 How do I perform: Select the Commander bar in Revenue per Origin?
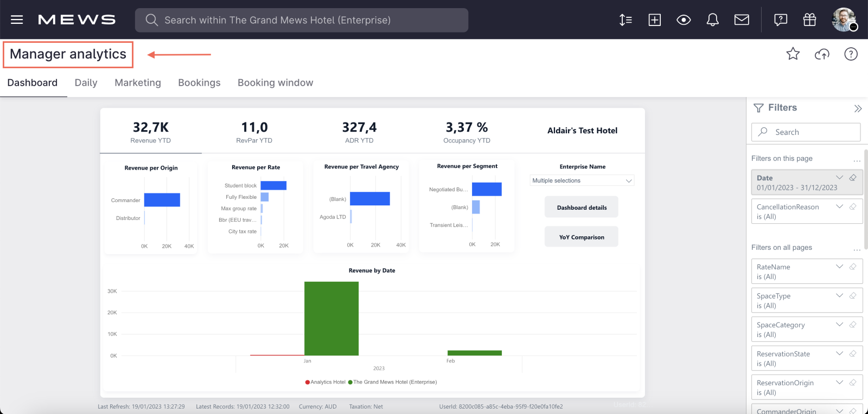pyautogui.click(x=162, y=200)
